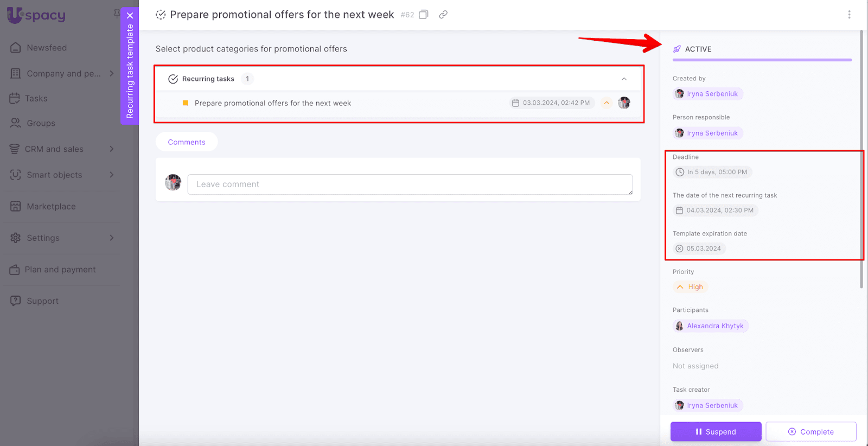Screen dimensions: 868x446
Task: Open the Tasks menu item
Action: [x=36, y=98]
